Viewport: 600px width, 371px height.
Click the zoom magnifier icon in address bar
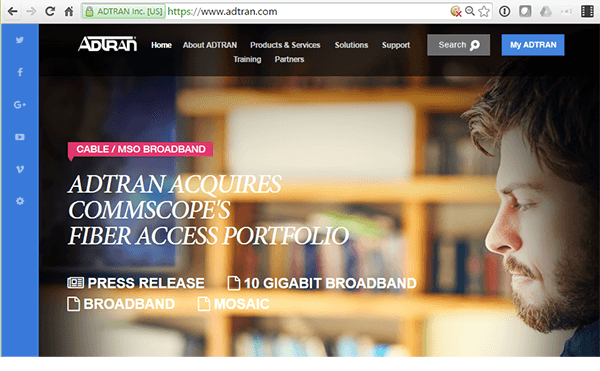tap(470, 11)
